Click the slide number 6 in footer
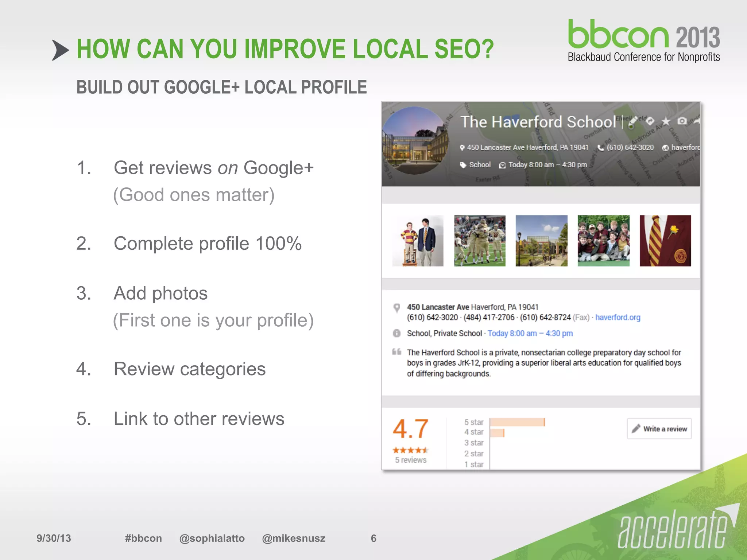This screenshot has width=747, height=560. (373, 538)
